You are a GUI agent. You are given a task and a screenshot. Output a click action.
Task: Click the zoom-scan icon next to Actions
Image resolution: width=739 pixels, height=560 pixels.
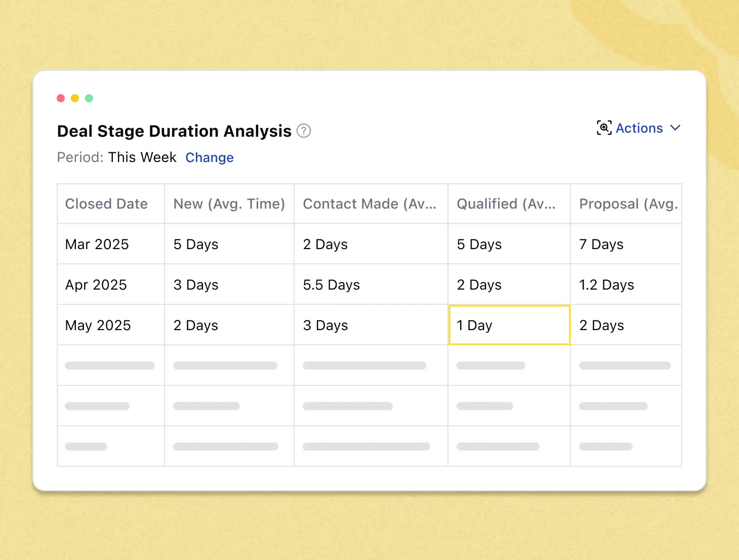[604, 128]
